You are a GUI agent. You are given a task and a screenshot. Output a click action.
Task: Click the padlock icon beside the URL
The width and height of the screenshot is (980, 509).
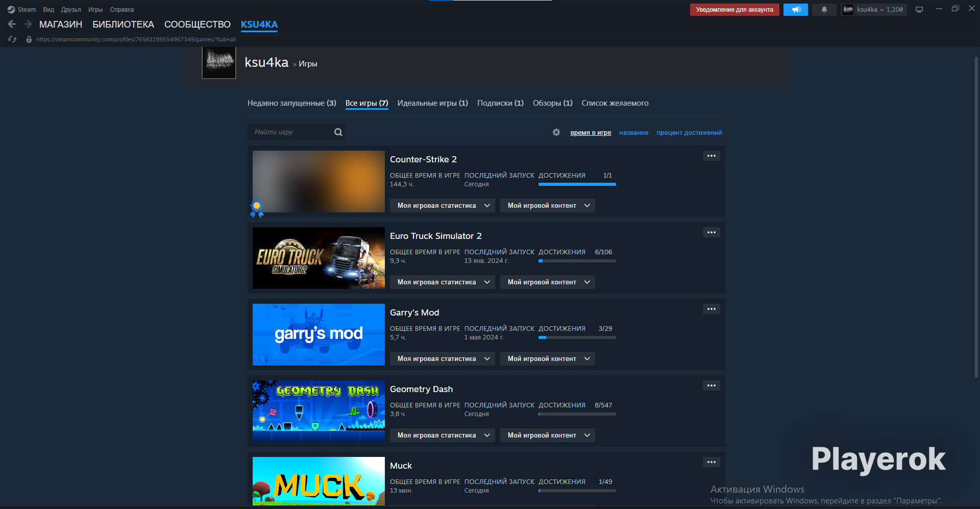[x=29, y=39]
